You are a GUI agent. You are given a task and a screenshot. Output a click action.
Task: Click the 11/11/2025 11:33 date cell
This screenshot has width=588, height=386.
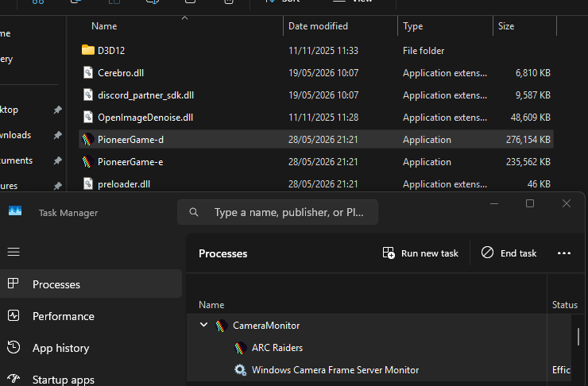(323, 50)
